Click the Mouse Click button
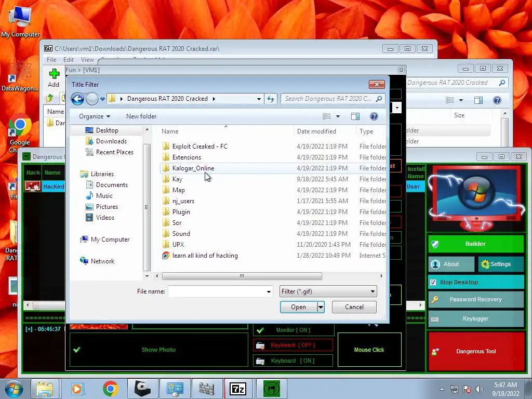The height and width of the screenshot is (399, 532). tap(369, 350)
